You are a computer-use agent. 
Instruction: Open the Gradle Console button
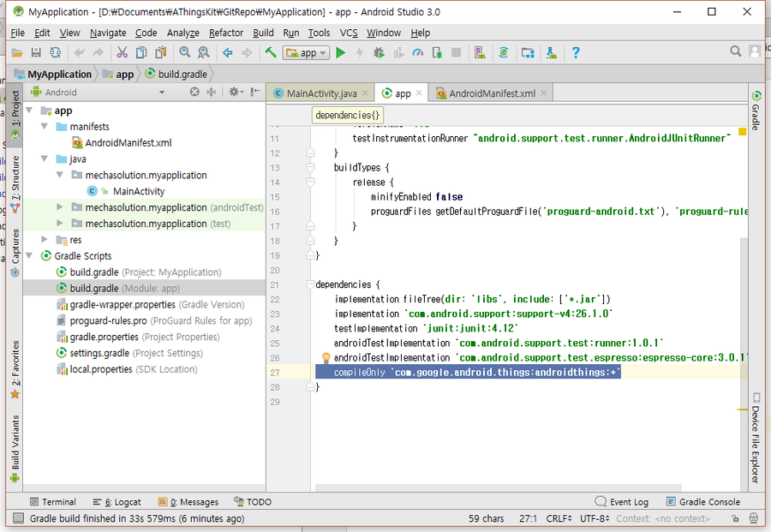[703, 501]
